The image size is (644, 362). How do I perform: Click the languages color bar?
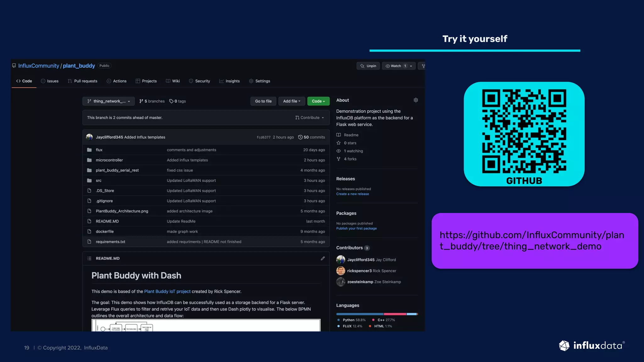(377, 314)
